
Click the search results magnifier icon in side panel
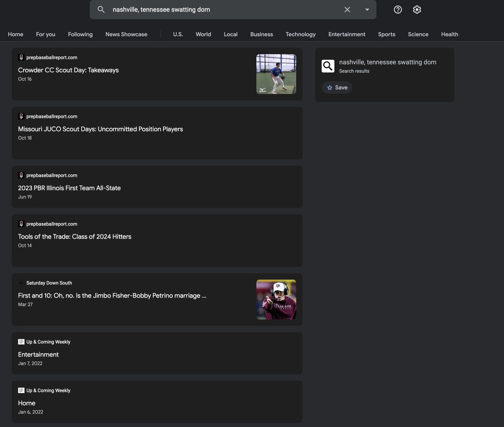tap(328, 66)
